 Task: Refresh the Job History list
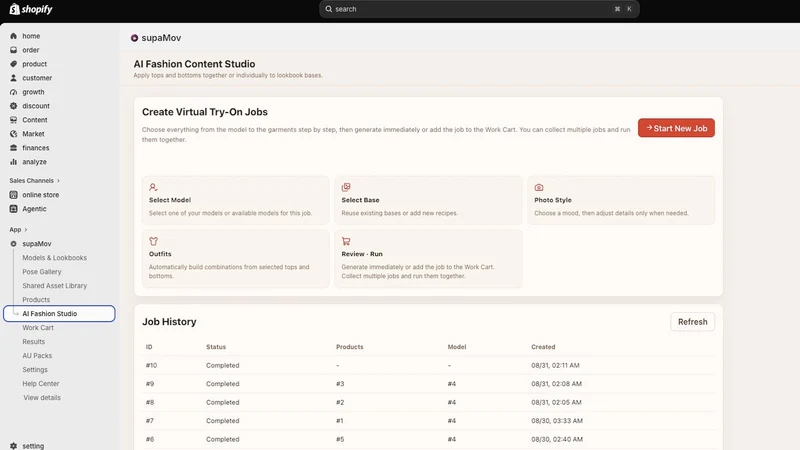(692, 322)
